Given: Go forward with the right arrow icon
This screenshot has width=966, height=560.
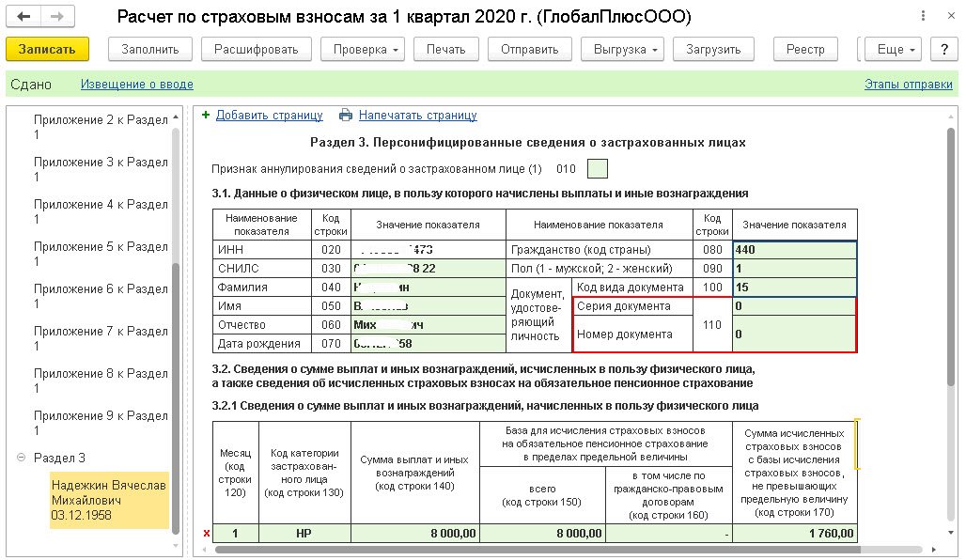Looking at the screenshot, I should [x=57, y=17].
